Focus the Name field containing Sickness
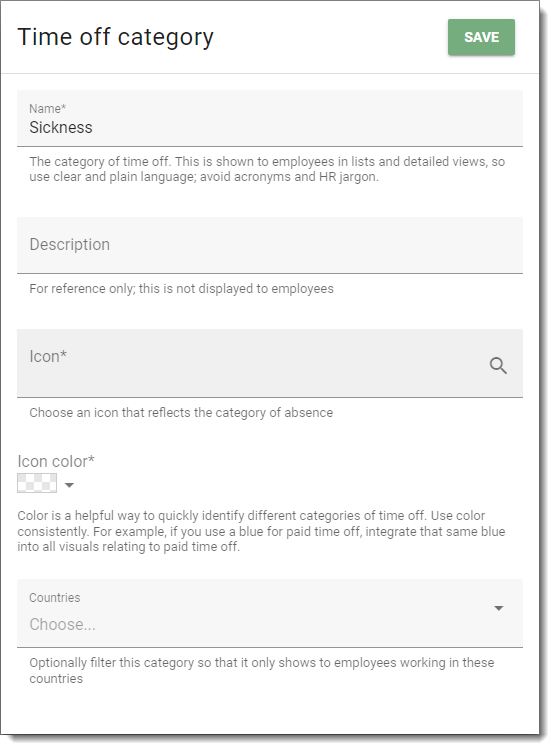Viewport: 555px width, 750px height. pos(270,119)
